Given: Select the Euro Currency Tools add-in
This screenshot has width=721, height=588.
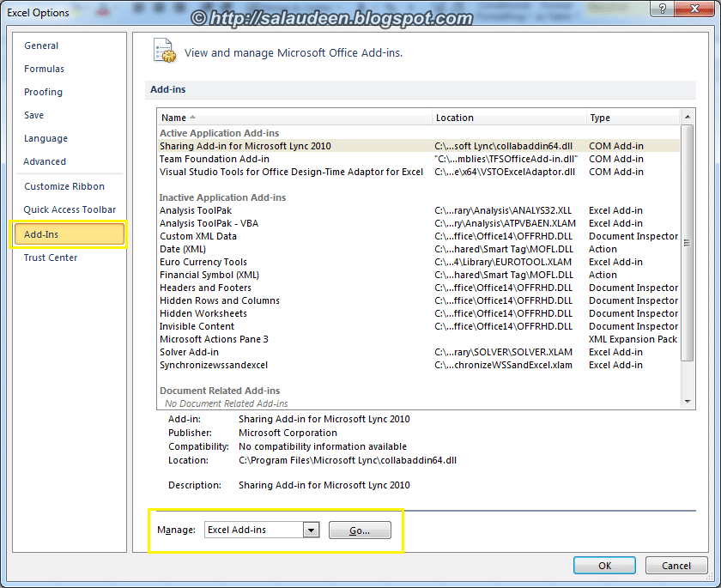Looking at the screenshot, I should coord(203,262).
